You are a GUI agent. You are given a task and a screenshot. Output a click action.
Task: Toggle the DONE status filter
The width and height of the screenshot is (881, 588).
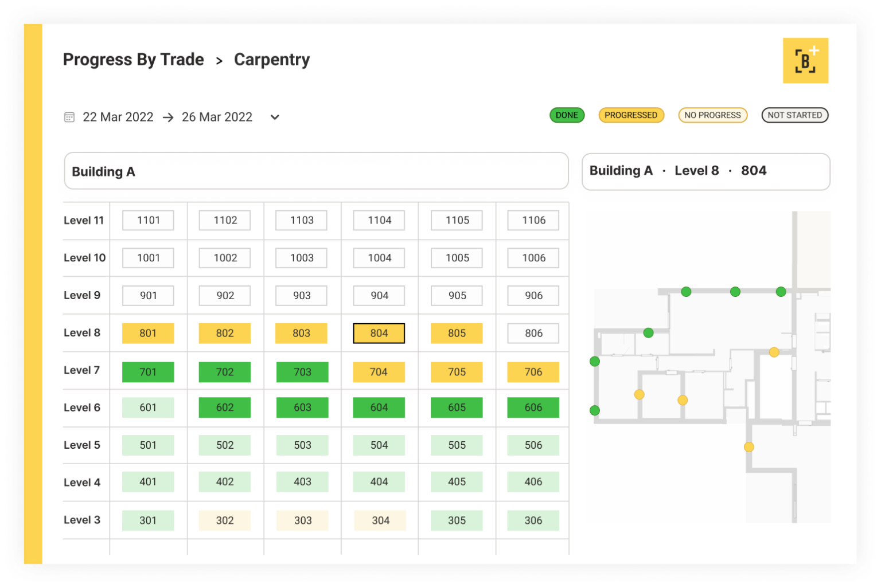(x=567, y=115)
